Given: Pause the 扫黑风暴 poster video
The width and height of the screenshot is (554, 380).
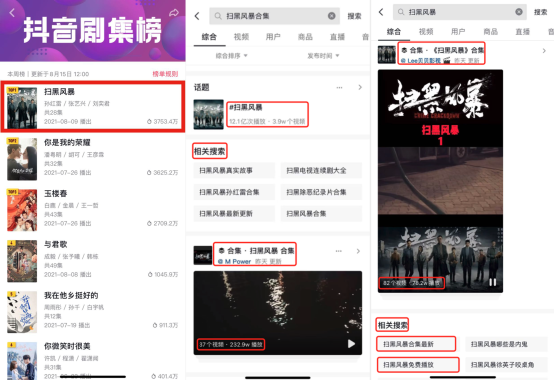Looking at the screenshot, I should (x=493, y=282).
